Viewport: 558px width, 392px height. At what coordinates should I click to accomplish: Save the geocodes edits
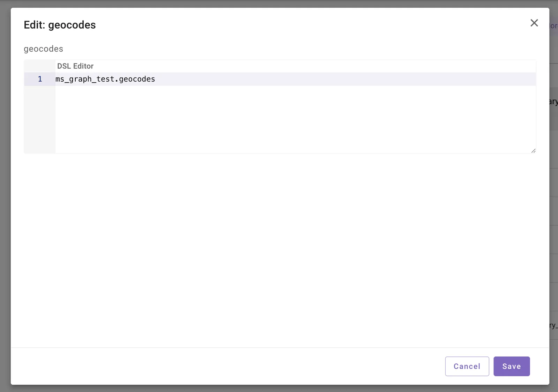point(512,366)
